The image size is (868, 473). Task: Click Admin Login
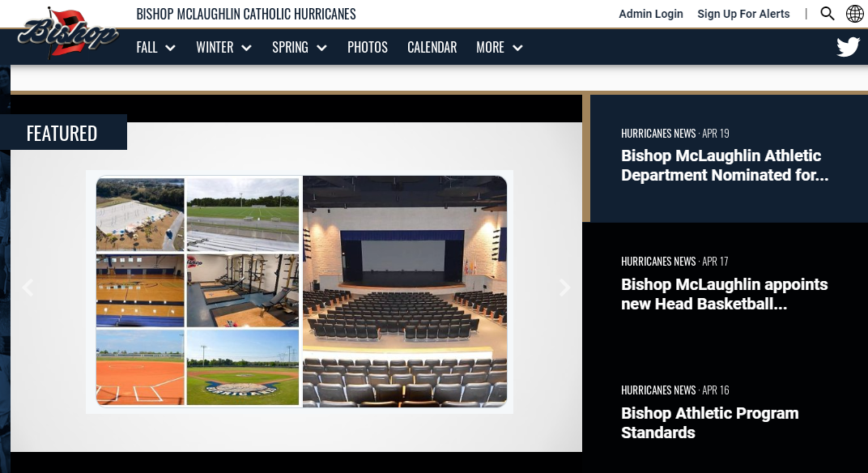point(650,14)
